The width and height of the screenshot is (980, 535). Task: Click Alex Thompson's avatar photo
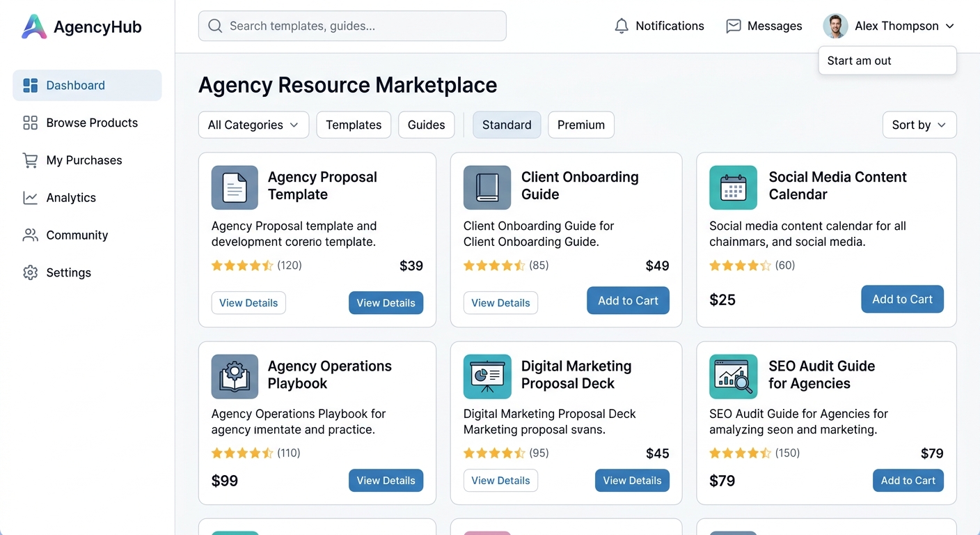(835, 26)
